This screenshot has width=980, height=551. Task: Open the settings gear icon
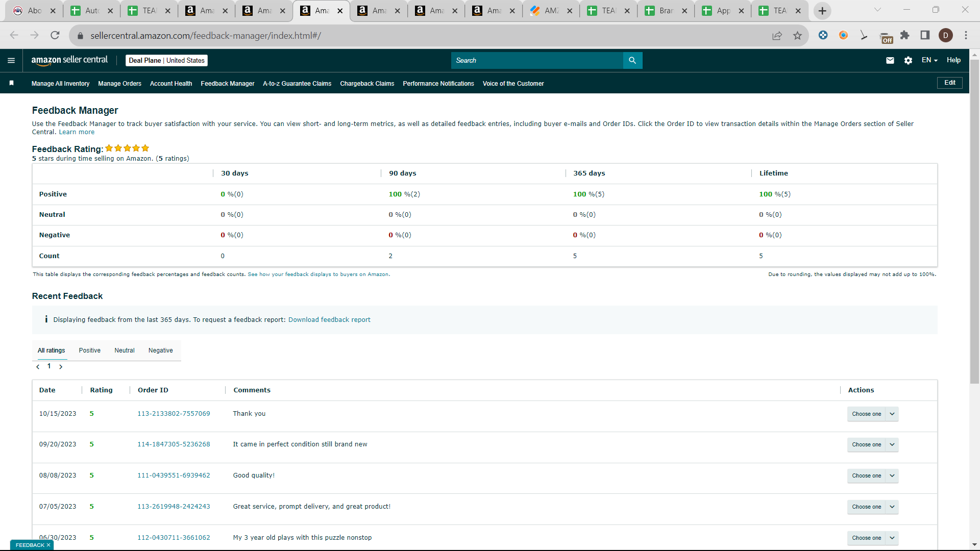pyautogui.click(x=908, y=60)
